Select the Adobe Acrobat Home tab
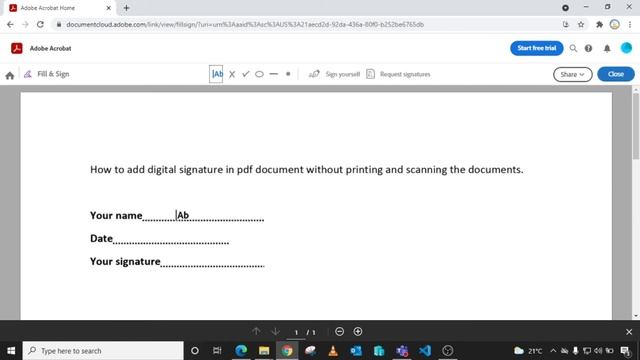This screenshot has width=640, height=360. click(58, 8)
